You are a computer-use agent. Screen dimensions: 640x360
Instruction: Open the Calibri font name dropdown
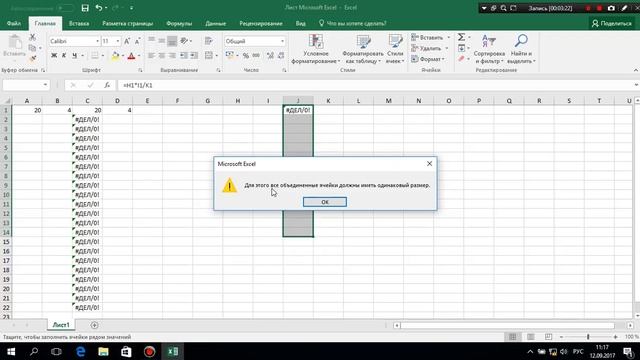pos(97,41)
